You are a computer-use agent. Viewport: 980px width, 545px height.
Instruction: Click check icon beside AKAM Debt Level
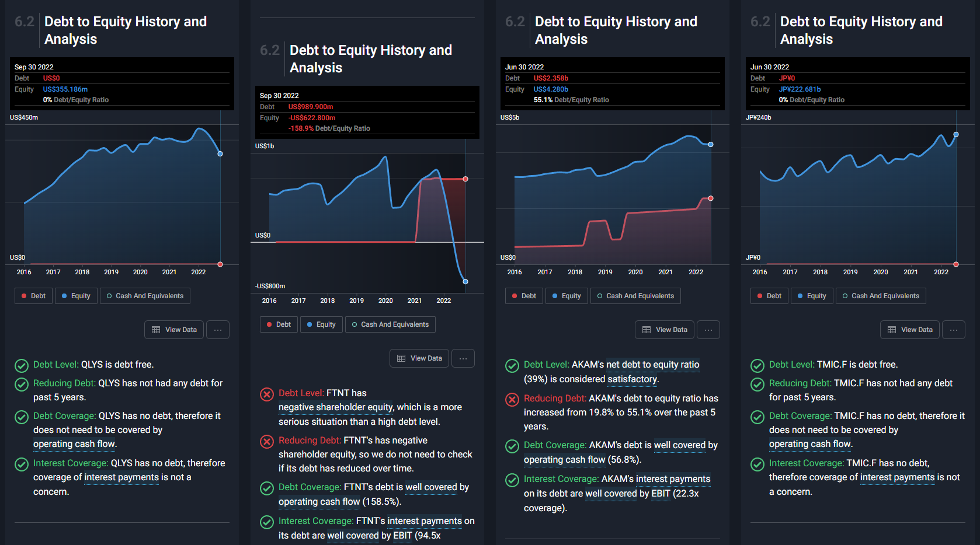(512, 366)
